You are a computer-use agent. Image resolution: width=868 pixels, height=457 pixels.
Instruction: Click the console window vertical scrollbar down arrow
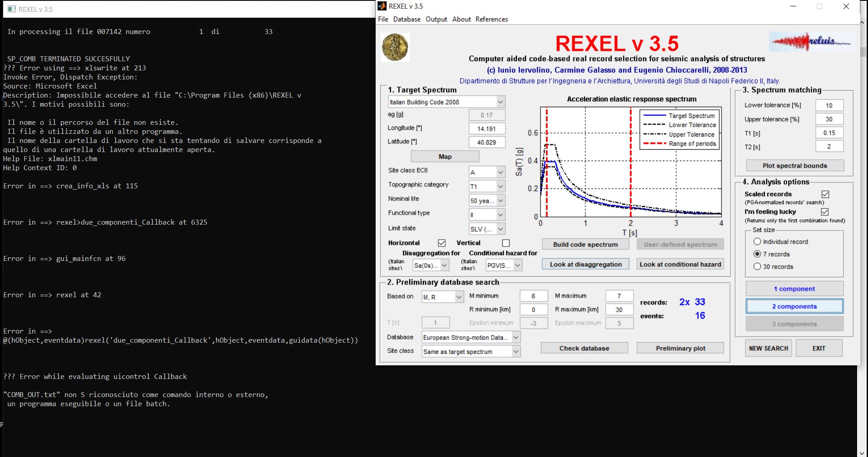click(x=862, y=452)
